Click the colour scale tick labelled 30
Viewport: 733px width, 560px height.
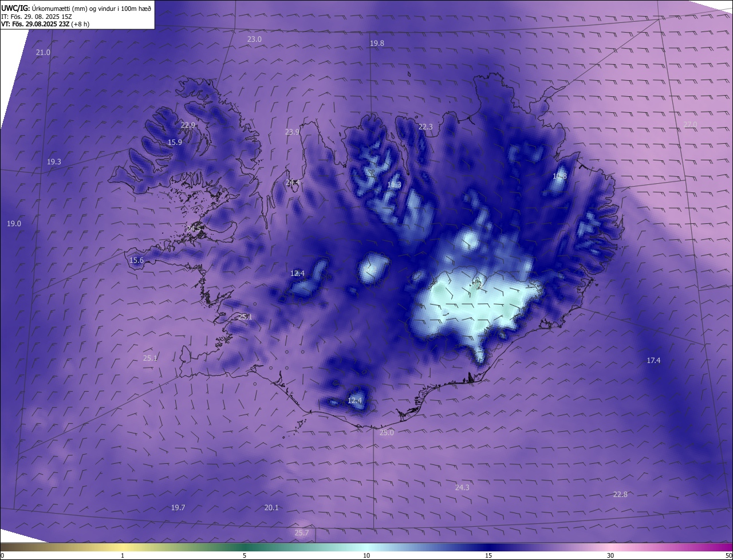pyautogui.click(x=610, y=556)
